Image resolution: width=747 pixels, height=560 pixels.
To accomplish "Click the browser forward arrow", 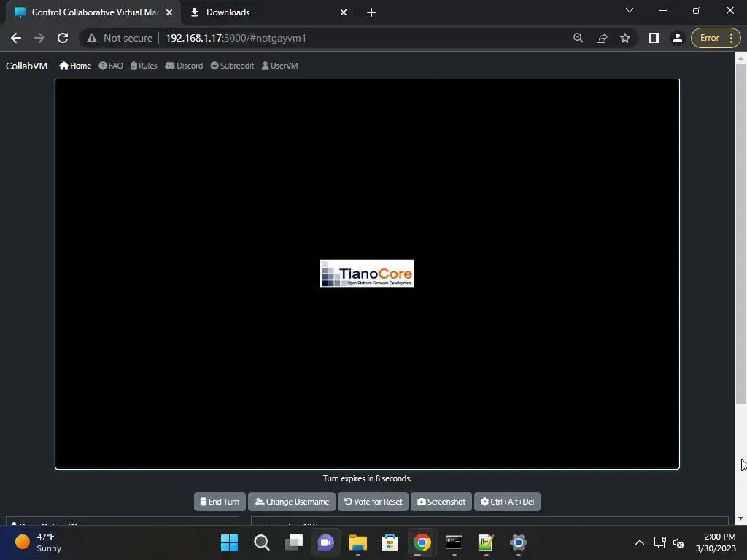I will tap(39, 38).
